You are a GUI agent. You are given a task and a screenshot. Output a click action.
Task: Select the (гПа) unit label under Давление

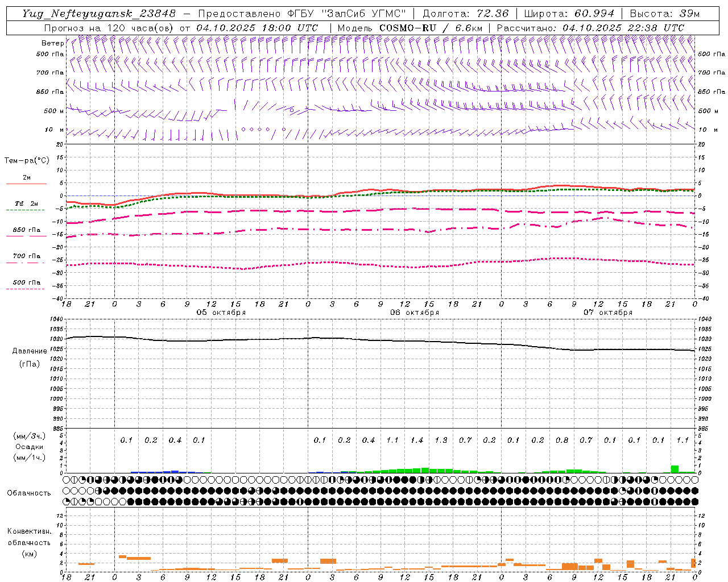pos(30,364)
